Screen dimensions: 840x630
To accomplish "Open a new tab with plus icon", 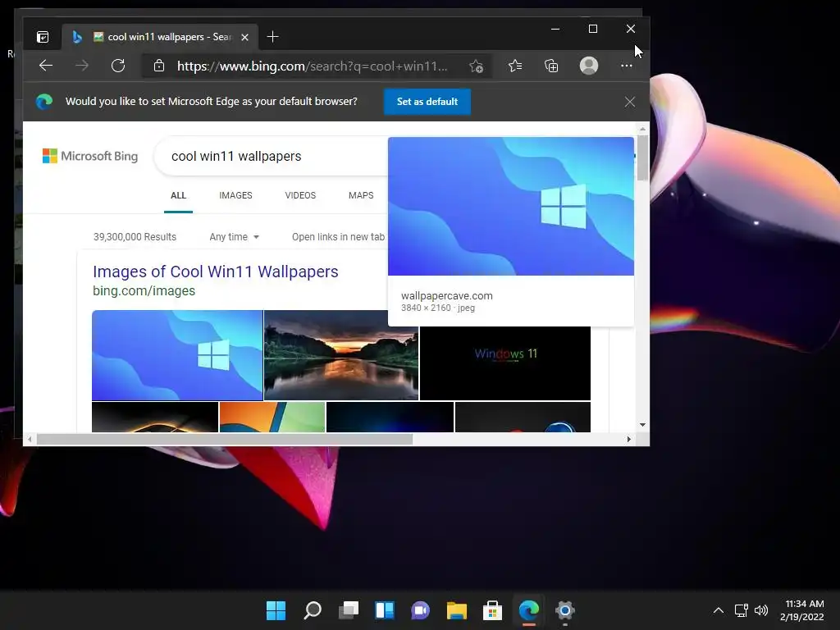I will (272, 37).
